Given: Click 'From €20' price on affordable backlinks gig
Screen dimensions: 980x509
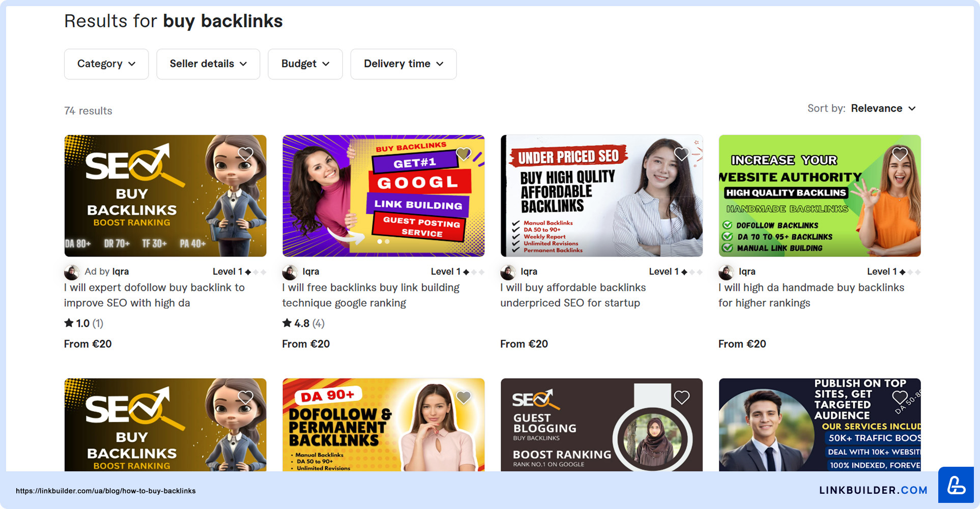Looking at the screenshot, I should coord(524,344).
